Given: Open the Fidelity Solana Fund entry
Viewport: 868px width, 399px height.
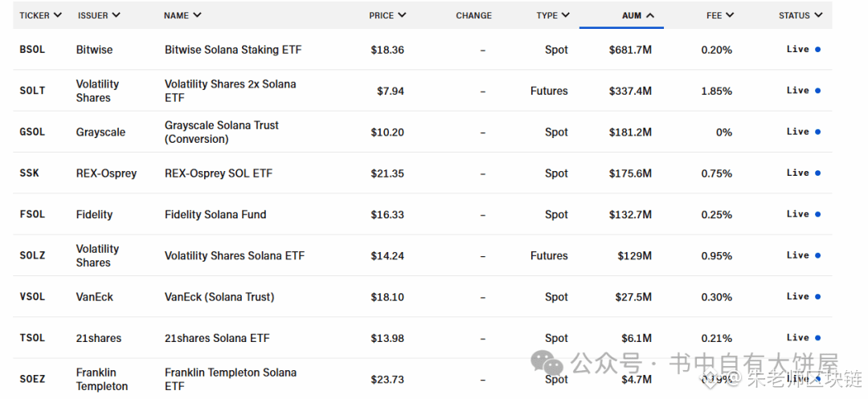Looking at the screenshot, I should coord(215,214).
